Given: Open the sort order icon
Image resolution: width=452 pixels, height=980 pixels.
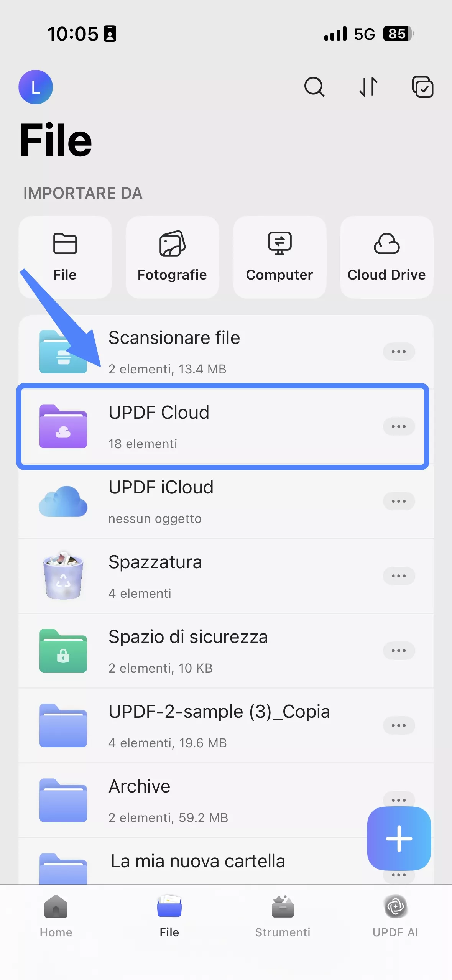Looking at the screenshot, I should [368, 87].
